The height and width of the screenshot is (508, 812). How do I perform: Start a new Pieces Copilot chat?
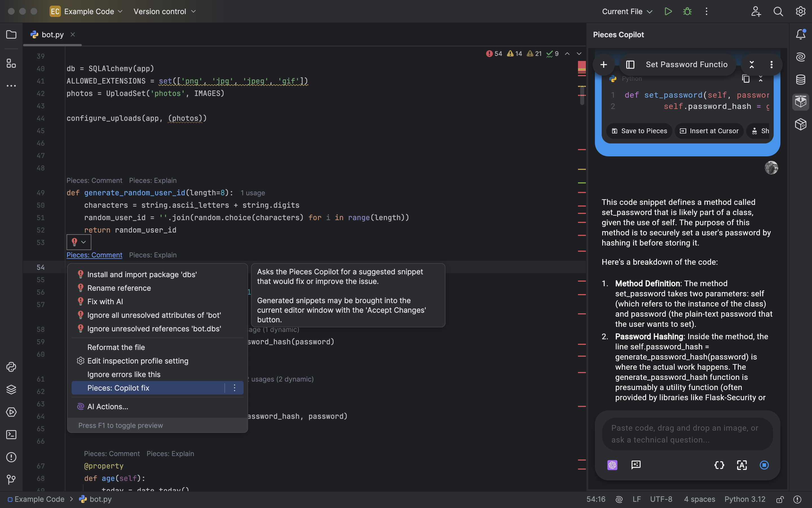pos(603,65)
